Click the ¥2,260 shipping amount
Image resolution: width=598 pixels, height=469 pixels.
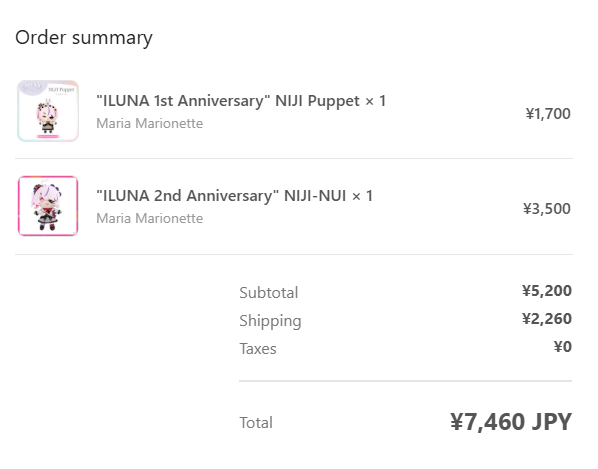[x=547, y=319]
